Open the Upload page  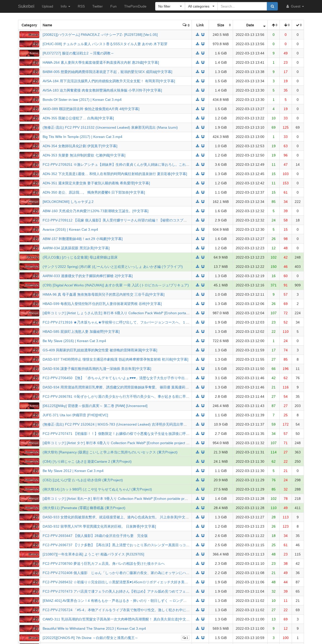(x=47, y=6)
